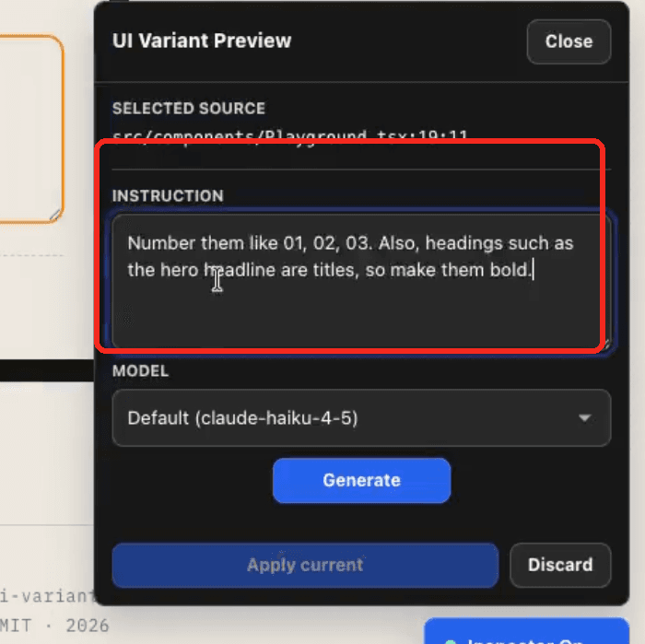Close the UI Variant Preview panel
Viewport: 645px width, 644px height.
tap(569, 41)
